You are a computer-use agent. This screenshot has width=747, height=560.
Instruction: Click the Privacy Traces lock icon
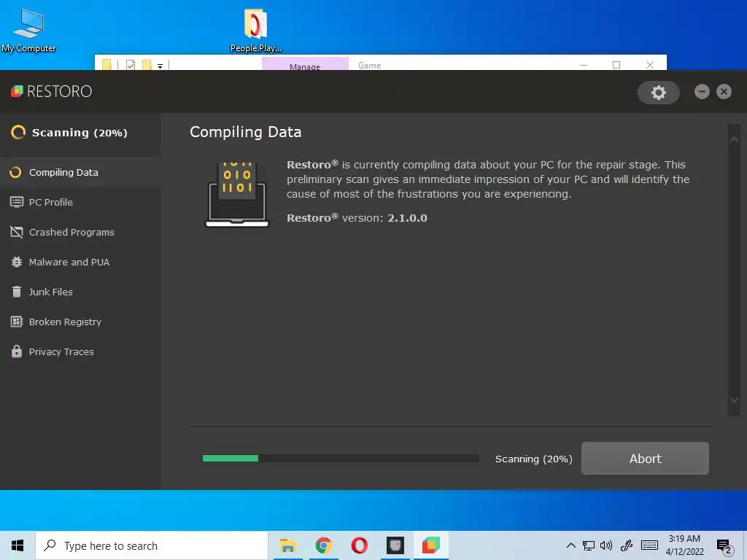[x=17, y=351]
